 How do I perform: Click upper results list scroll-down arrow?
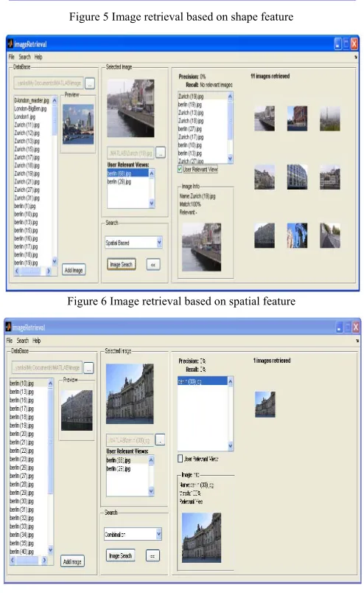pyautogui.click(x=230, y=159)
